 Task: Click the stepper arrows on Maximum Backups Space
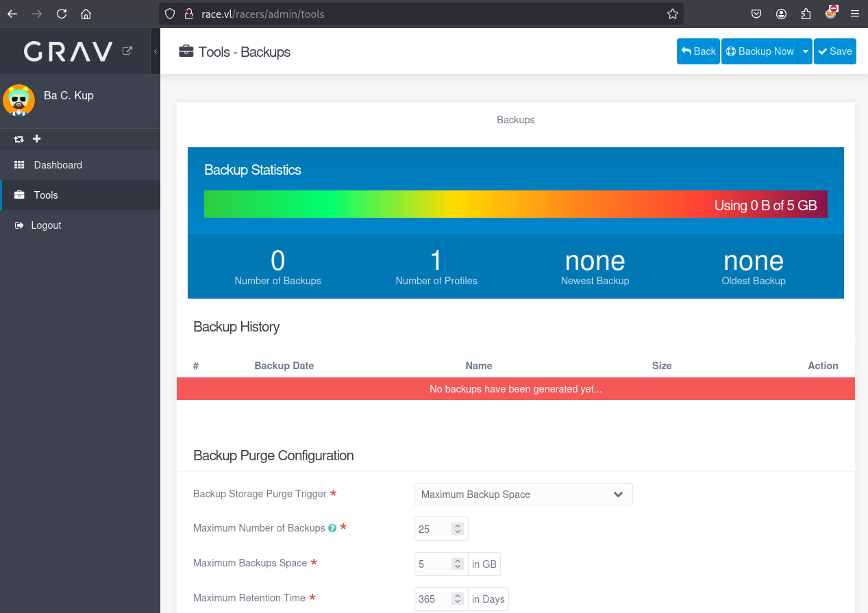[458, 564]
